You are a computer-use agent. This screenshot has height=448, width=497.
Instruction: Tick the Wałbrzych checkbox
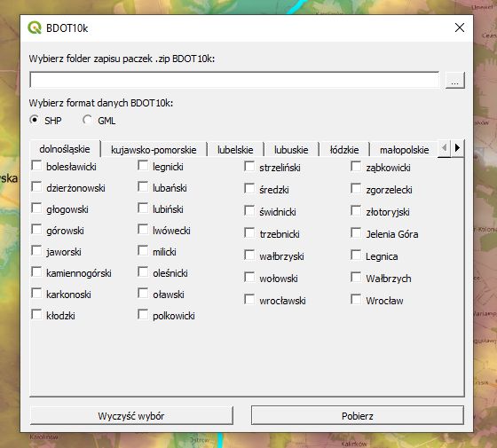356,277
